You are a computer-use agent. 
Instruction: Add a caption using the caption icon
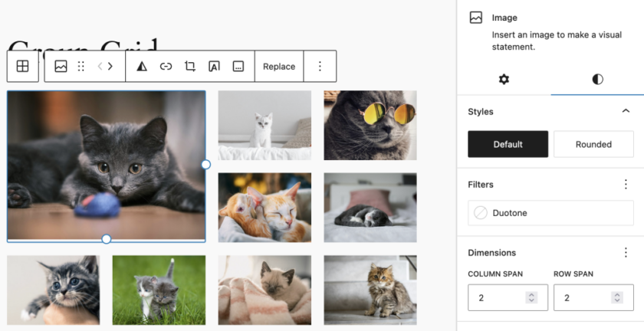coord(238,67)
